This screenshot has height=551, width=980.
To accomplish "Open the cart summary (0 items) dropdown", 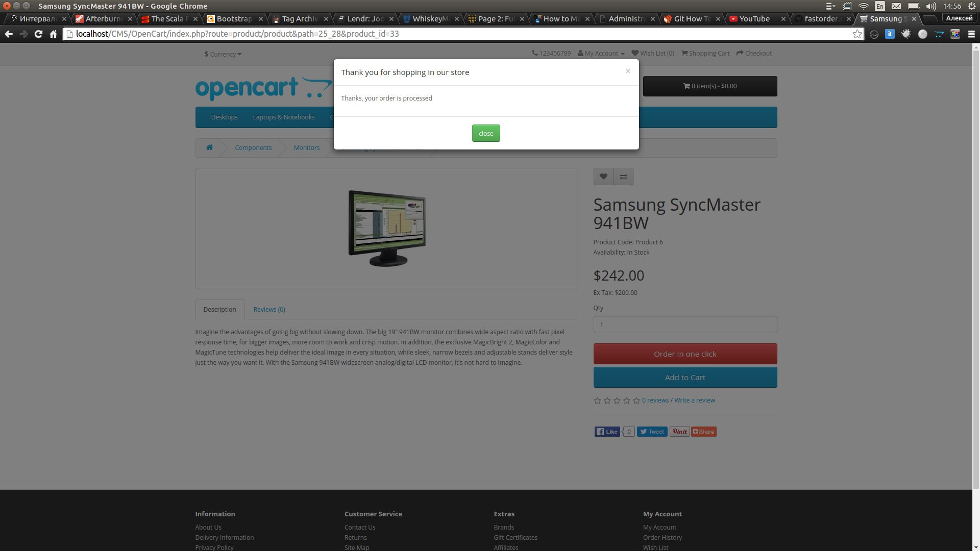I will coord(709,86).
